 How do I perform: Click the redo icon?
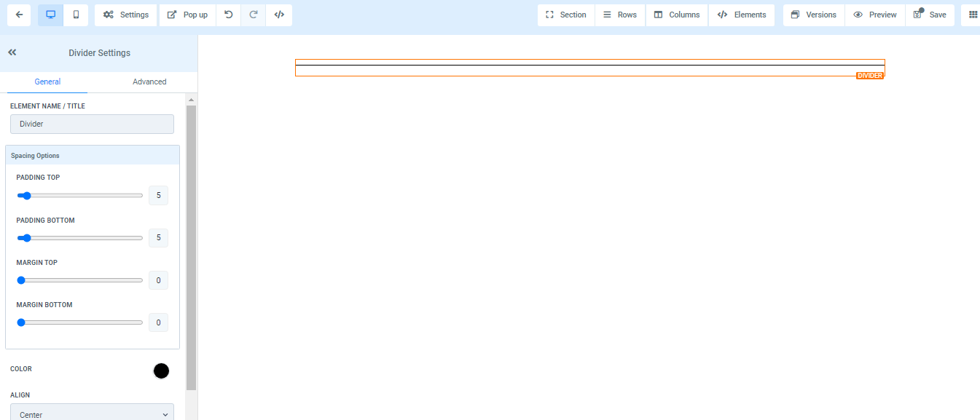point(254,15)
